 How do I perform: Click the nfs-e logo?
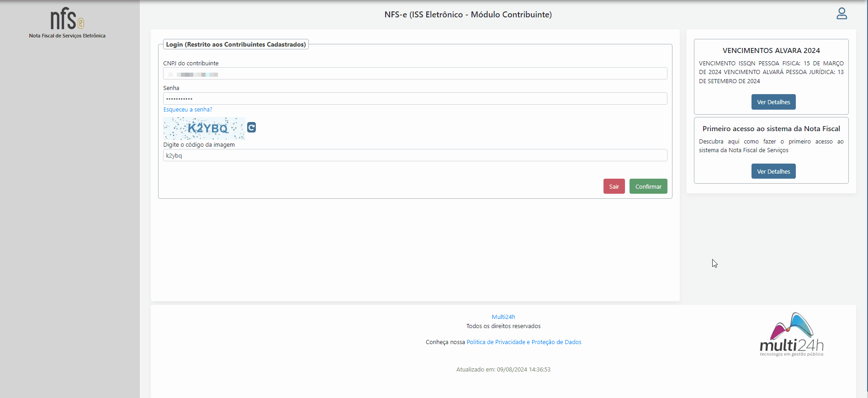coord(67,19)
